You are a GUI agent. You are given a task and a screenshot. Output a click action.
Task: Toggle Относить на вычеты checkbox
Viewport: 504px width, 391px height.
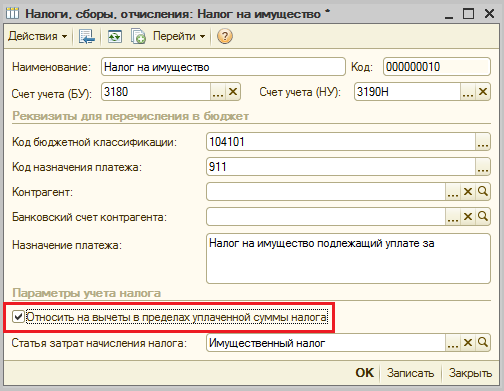click(18, 317)
